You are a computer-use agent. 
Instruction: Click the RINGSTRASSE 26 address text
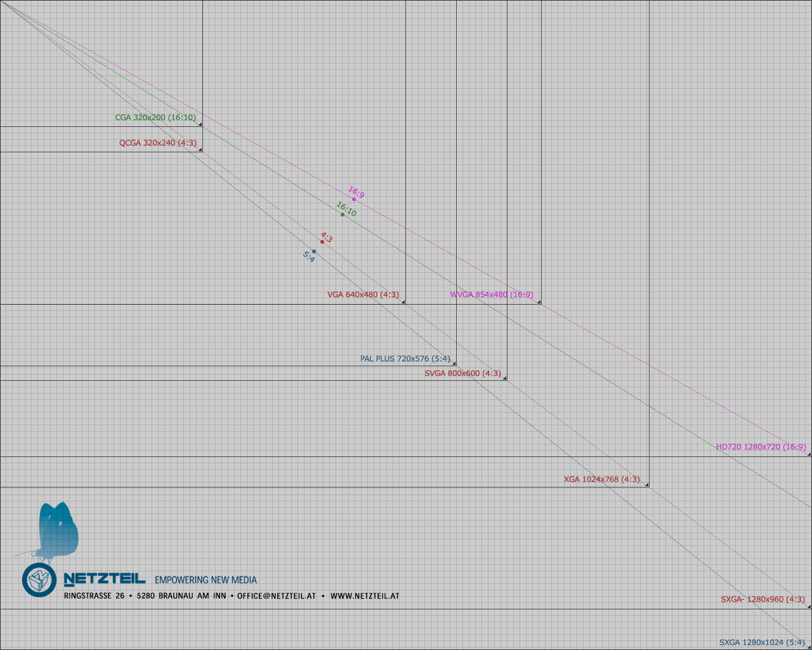[95, 596]
